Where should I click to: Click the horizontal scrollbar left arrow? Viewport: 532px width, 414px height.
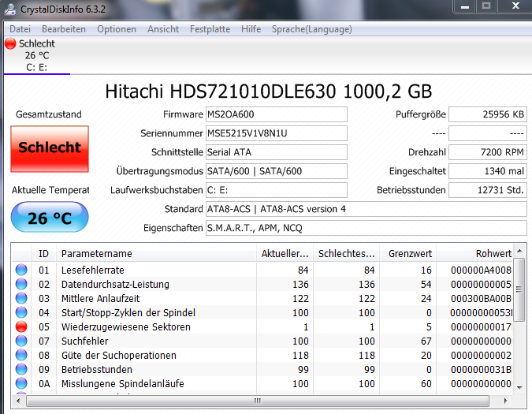[18, 401]
